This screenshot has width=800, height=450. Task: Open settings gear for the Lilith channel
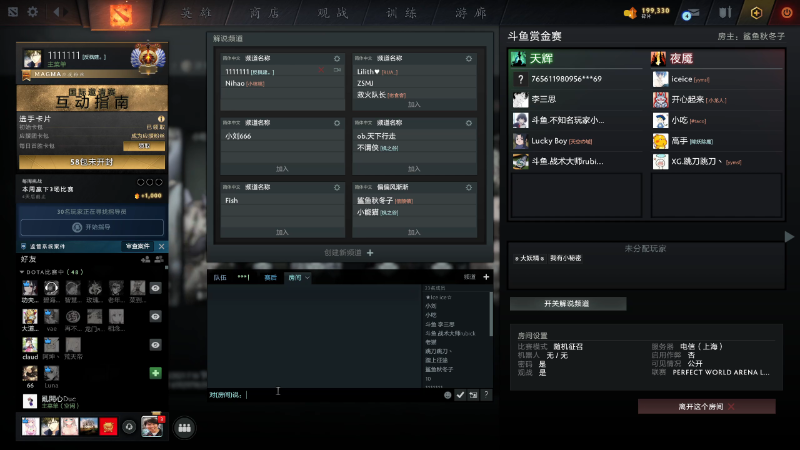tap(468, 59)
